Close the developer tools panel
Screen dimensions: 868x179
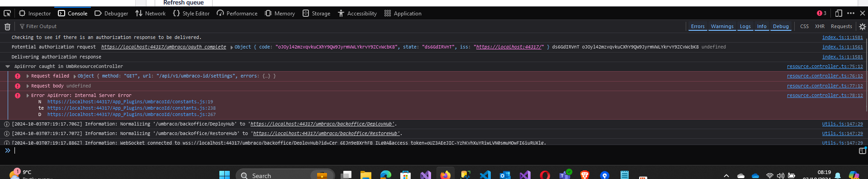pos(863,13)
